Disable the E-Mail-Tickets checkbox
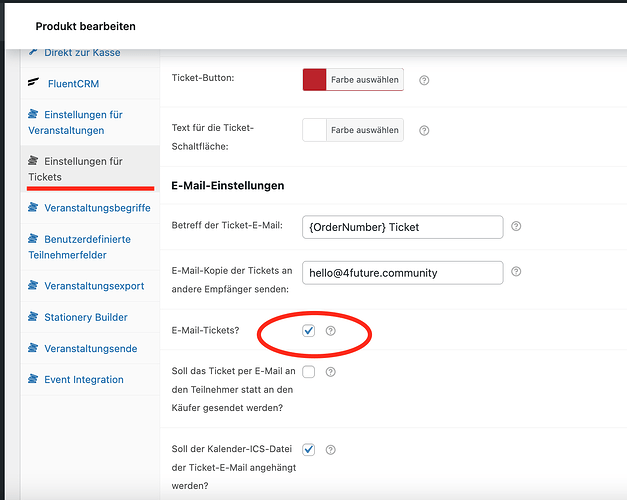 (309, 331)
